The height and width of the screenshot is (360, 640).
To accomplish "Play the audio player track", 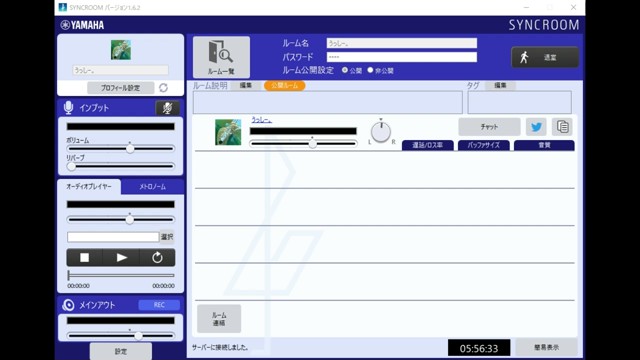I will 121,258.
